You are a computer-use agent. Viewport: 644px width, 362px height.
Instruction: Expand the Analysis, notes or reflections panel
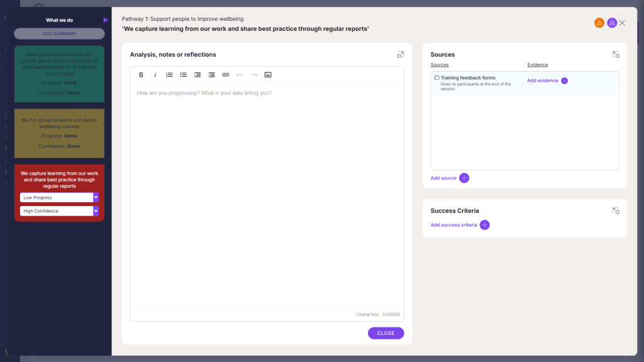pos(401,55)
